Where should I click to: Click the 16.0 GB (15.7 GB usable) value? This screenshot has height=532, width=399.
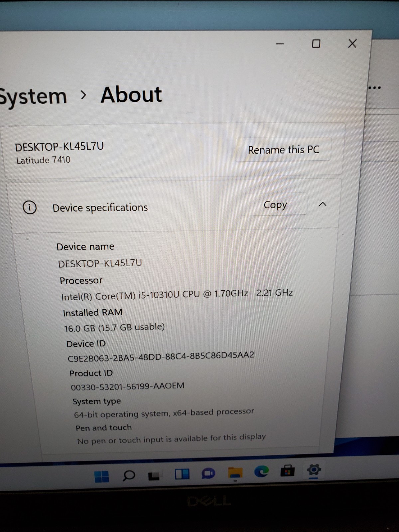tap(114, 328)
